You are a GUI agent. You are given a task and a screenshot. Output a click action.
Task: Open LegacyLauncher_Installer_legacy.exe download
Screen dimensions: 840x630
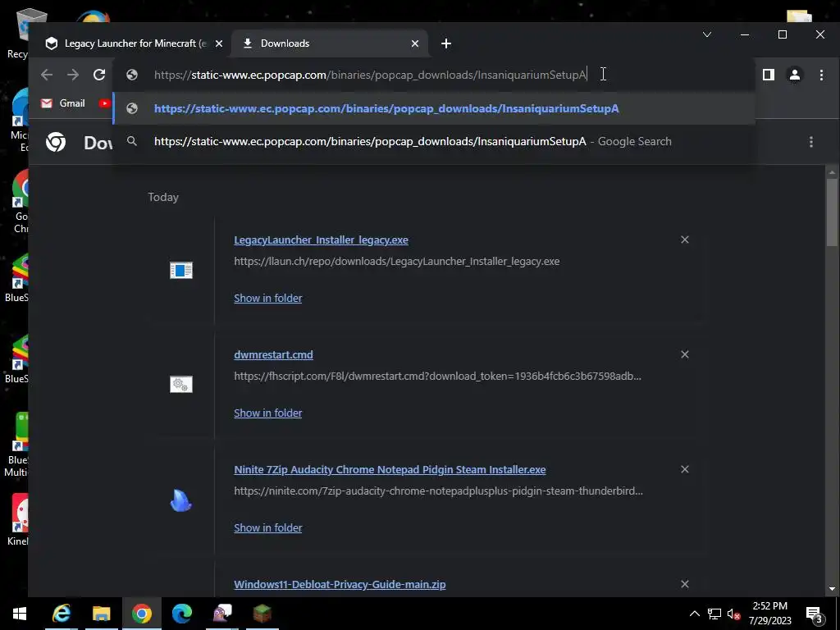[321, 240]
